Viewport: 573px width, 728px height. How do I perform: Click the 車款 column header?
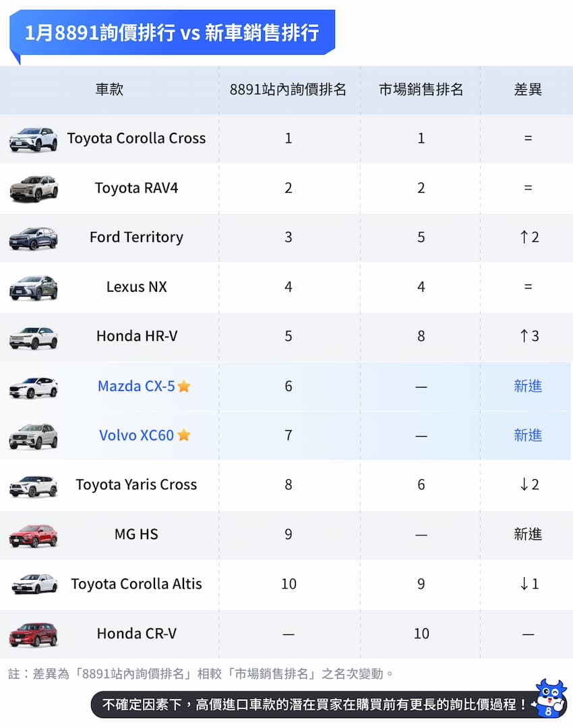(x=109, y=90)
